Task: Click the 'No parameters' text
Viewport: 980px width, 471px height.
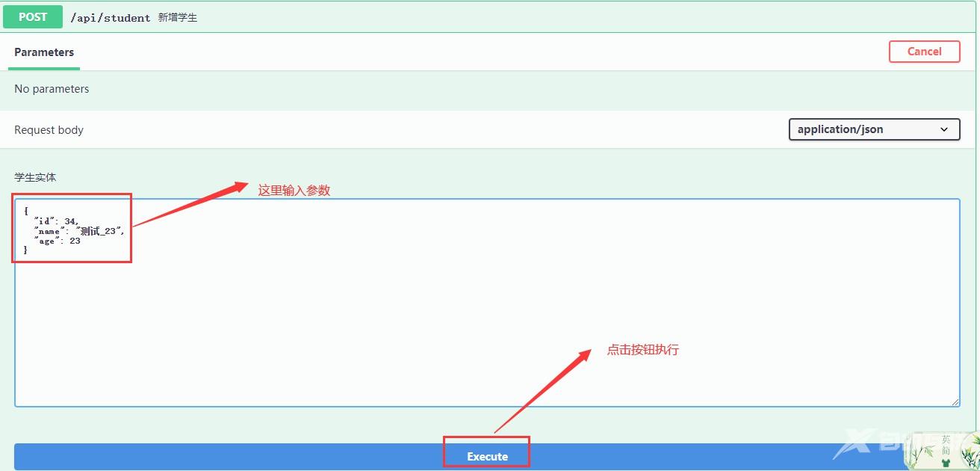Action: click(52, 89)
